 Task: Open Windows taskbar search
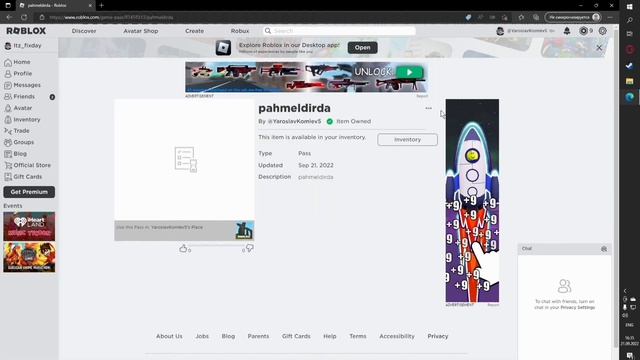coord(630,20)
